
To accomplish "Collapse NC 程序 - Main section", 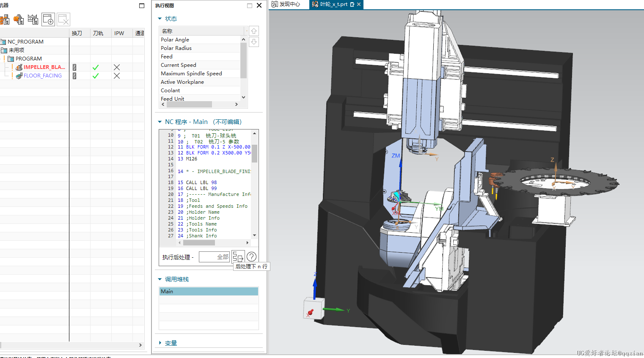I will (160, 122).
